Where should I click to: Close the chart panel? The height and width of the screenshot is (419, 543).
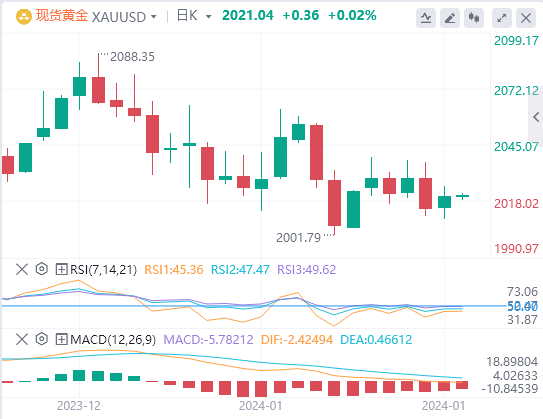click(526, 18)
